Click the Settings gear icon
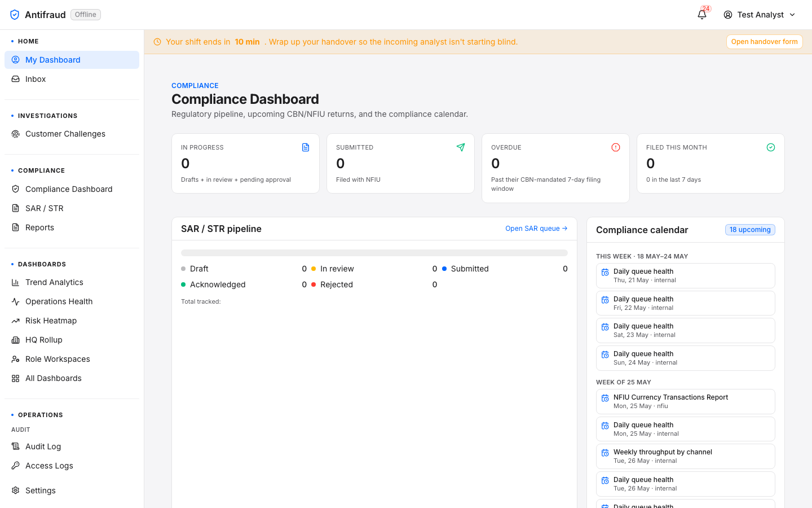Viewport: 812px width, 508px height. tap(16, 491)
